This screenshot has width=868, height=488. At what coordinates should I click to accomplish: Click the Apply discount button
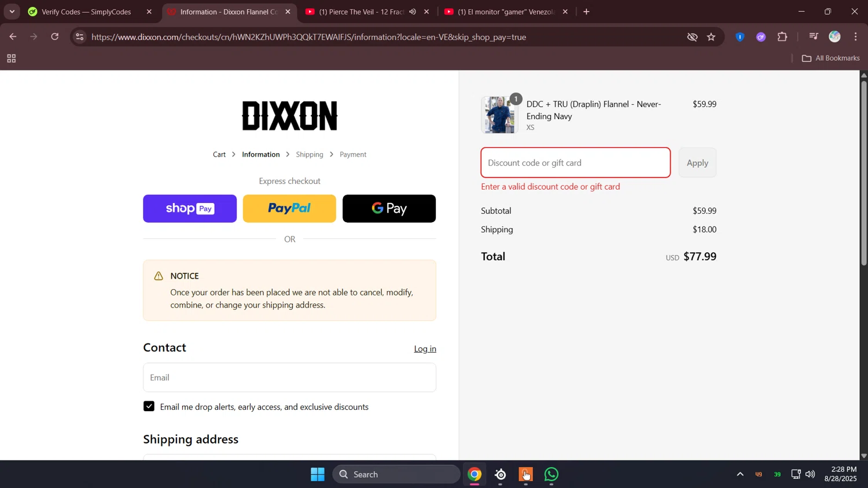point(697,163)
